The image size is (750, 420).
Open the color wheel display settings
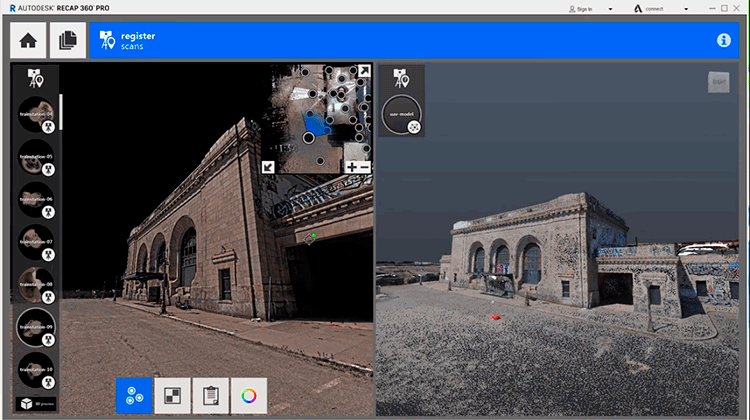click(249, 395)
